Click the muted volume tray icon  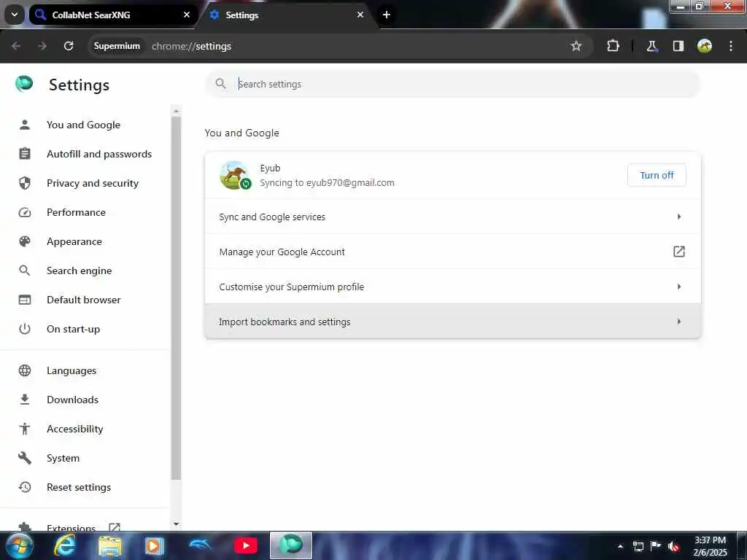(673, 546)
